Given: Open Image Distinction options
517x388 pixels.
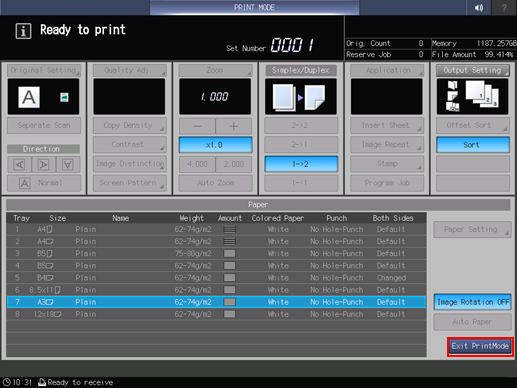Looking at the screenshot, I should 129,164.
